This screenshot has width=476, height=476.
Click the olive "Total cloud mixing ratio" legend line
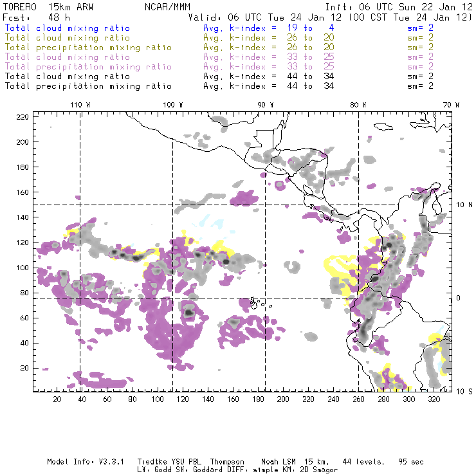(x=68, y=38)
